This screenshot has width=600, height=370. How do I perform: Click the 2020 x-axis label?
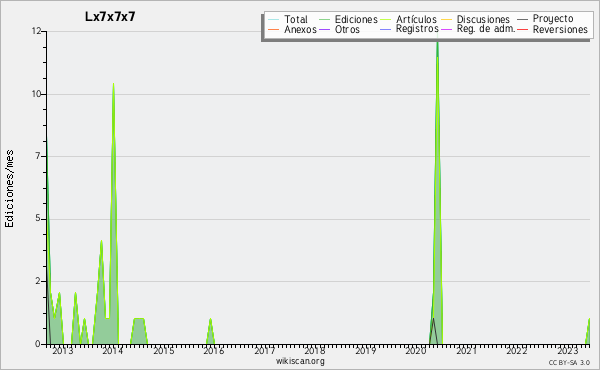416,351
